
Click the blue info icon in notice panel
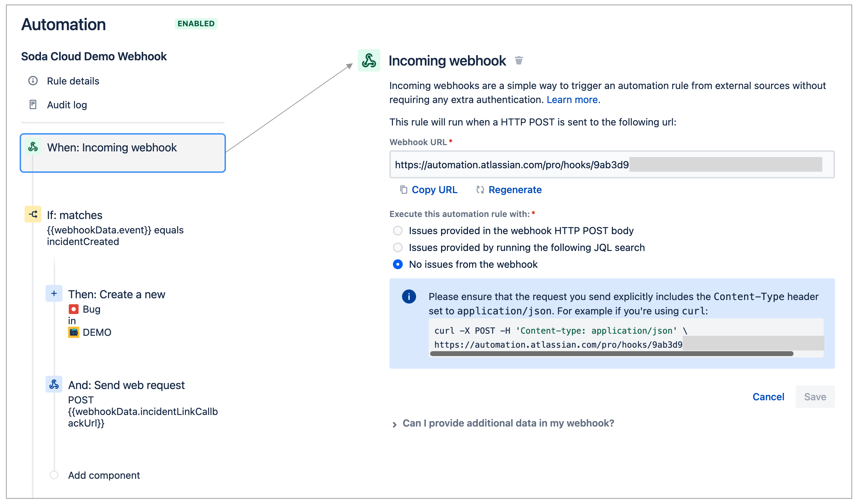coord(409,297)
